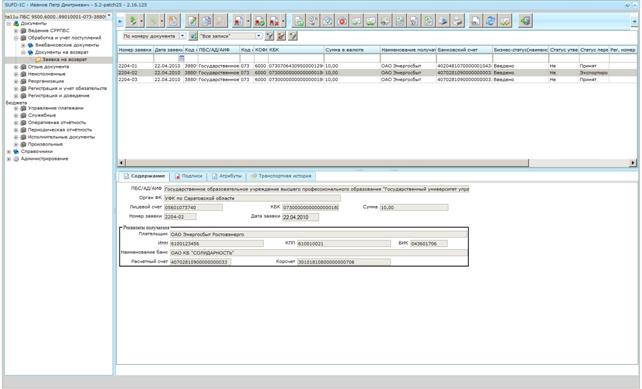Click the green check icon between filter dropdowns
This screenshot has width=642, height=389.
click(193, 36)
